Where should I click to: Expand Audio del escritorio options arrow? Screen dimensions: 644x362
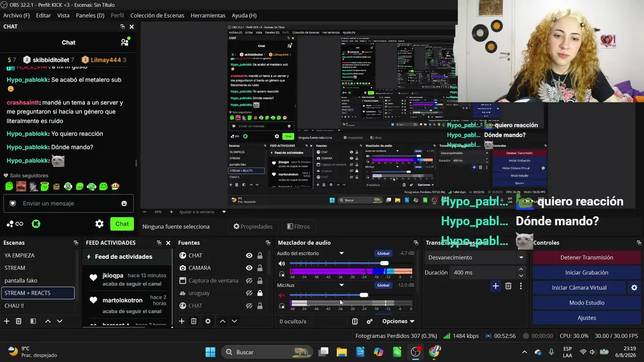click(342, 253)
